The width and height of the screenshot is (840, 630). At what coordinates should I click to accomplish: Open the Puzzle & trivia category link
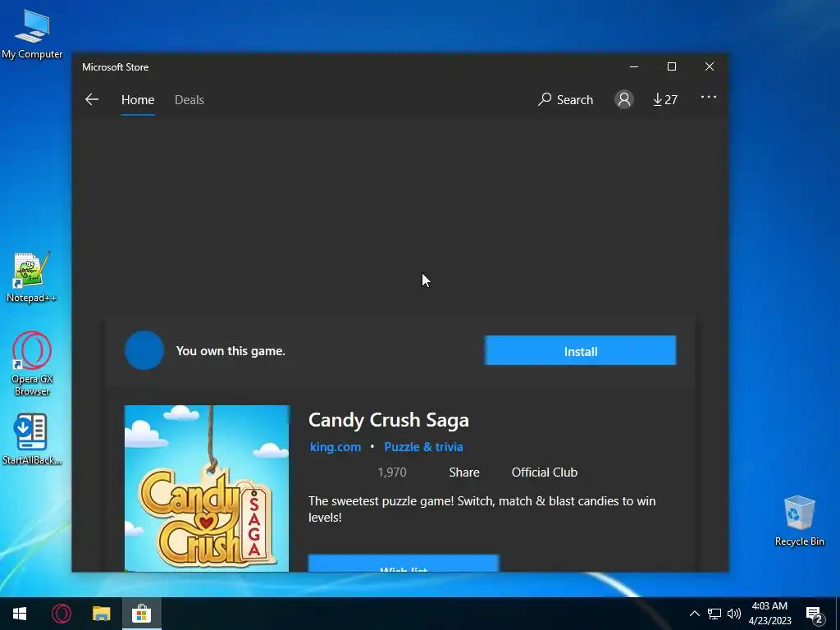[423, 447]
